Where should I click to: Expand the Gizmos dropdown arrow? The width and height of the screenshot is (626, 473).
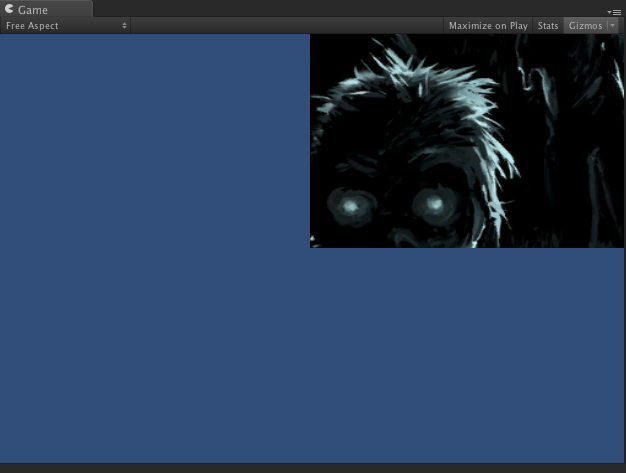point(612,26)
